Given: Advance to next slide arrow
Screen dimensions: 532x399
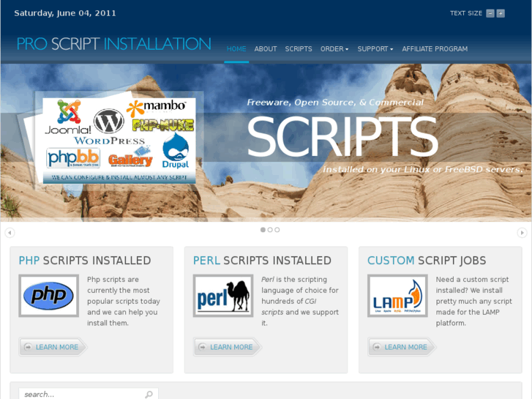Looking at the screenshot, I should point(522,233).
